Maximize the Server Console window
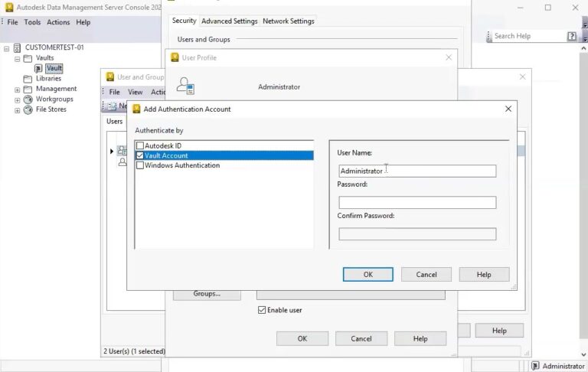 coord(548,8)
